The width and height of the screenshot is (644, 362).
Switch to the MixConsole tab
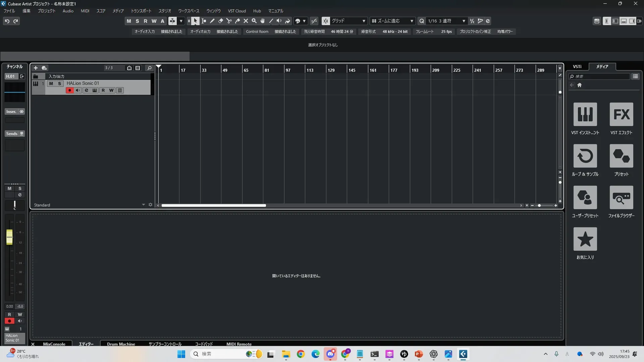(x=54, y=344)
